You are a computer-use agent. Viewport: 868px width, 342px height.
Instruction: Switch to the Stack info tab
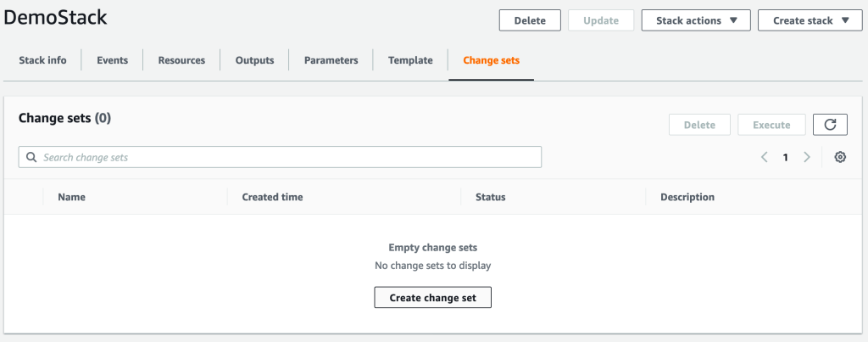[x=42, y=60]
